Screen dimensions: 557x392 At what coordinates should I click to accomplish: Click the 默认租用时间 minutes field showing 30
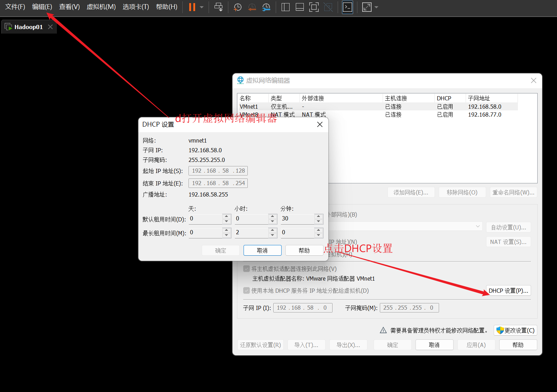coord(298,219)
